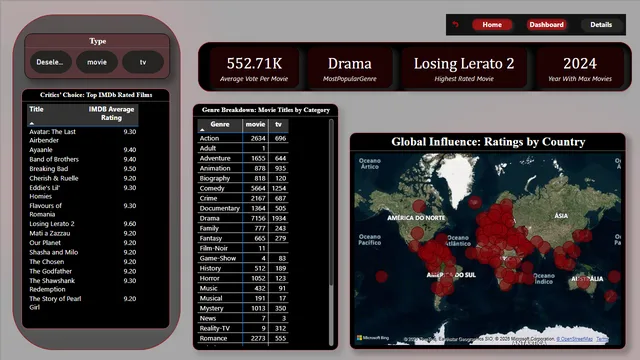Select the Music genre row

coord(243,288)
